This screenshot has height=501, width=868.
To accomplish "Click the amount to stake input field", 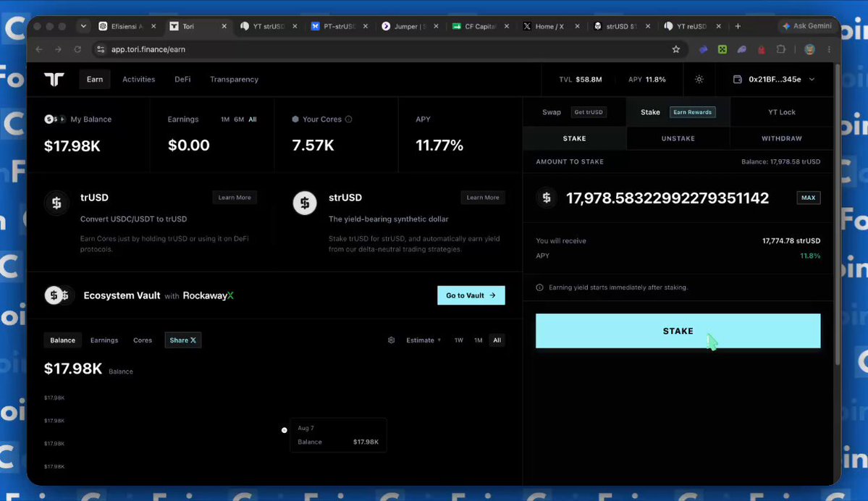I will 667,198.
